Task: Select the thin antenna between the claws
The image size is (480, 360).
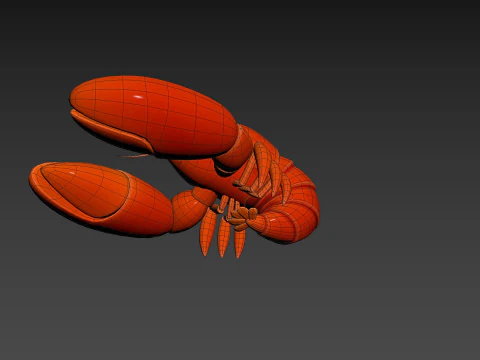Action: coord(135,156)
